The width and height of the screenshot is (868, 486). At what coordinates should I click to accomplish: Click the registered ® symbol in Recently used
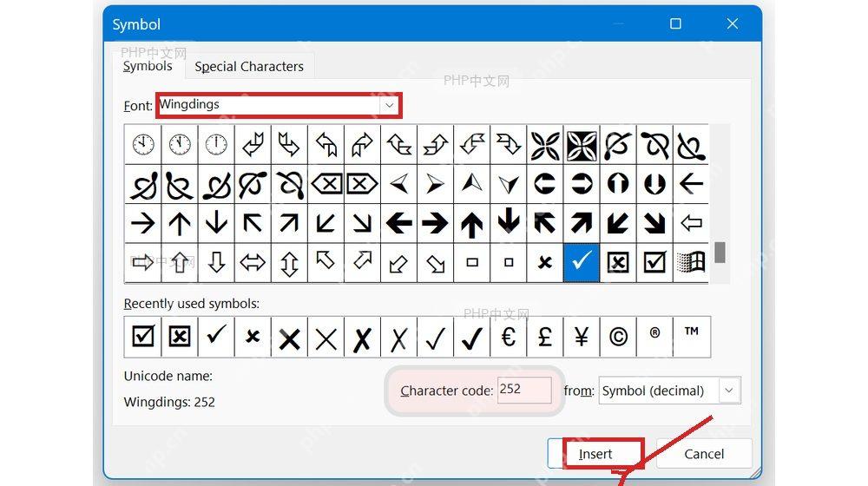coord(654,337)
